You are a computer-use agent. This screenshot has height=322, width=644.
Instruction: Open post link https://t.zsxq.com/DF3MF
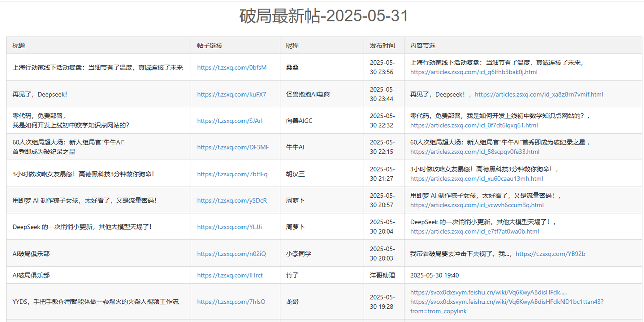[233, 147]
